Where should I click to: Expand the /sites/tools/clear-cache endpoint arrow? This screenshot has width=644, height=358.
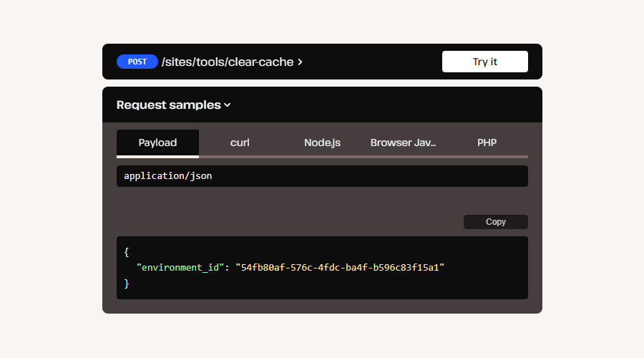click(x=301, y=62)
